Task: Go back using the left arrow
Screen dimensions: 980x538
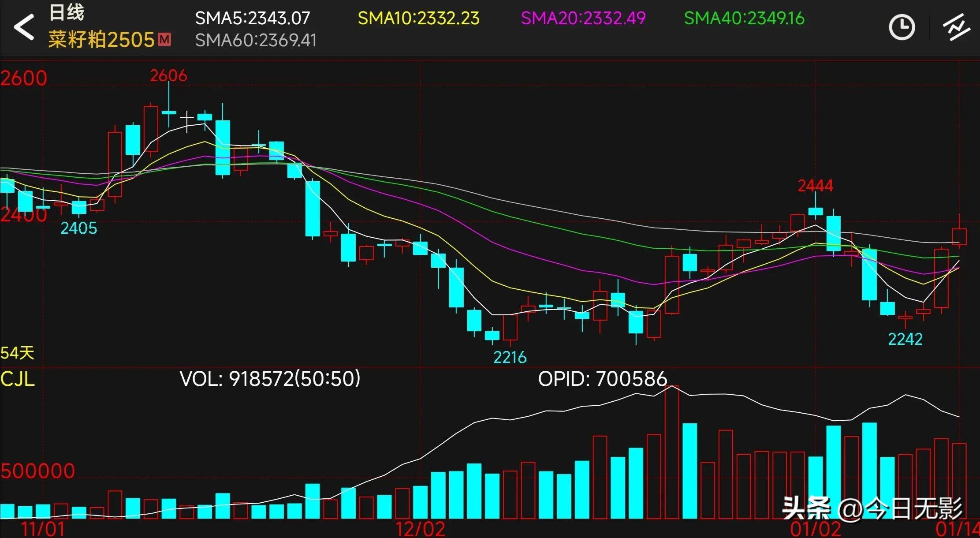Action: click(24, 27)
